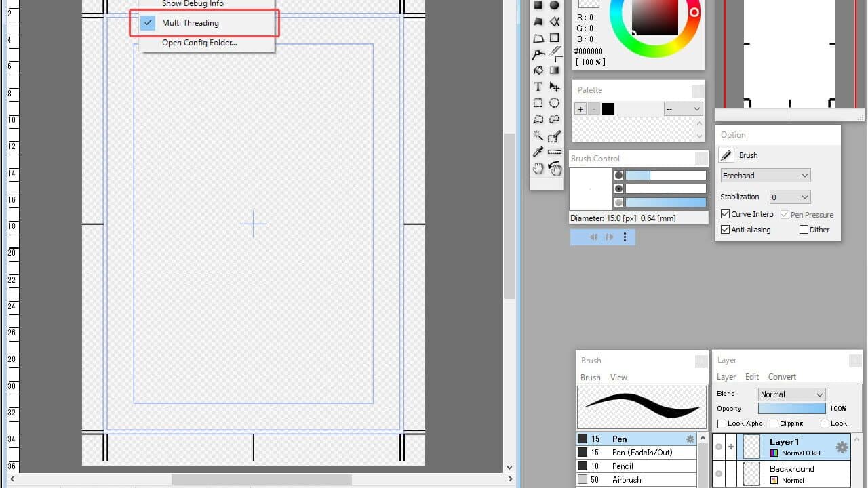
Task: Enable the Dither checkbox
Action: 804,230
